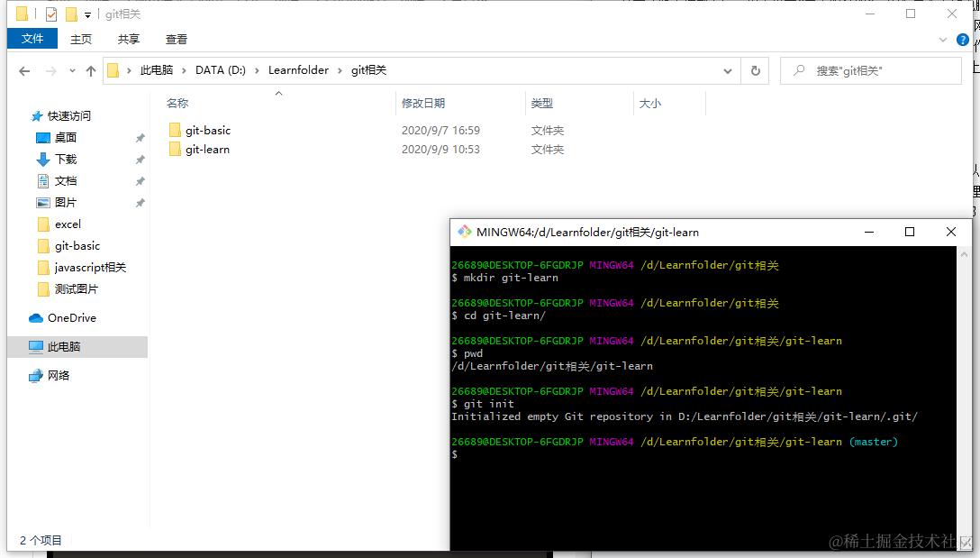Click 此电脑 in the address breadcrumb

click(156, 70)
